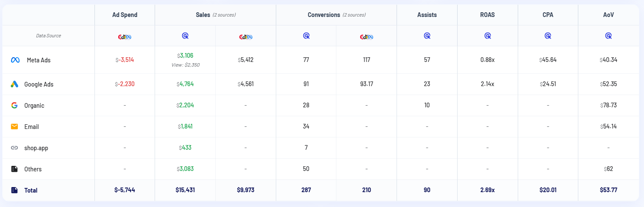The image size is (644, 207).
Task: Click the Sales column header
Action: [203, 15]
